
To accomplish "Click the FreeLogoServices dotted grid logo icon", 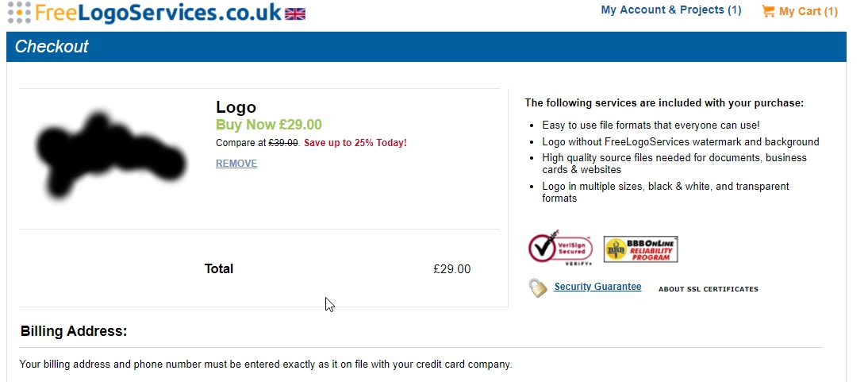I will (19, 12).
